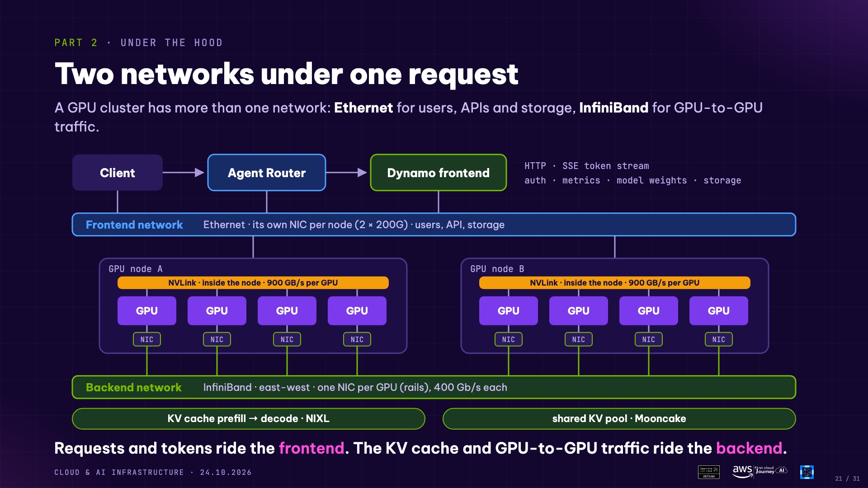The image size is (868, 488).
Task: Click the rightmost NIC in GPU node B
Action: pos(719,339)
